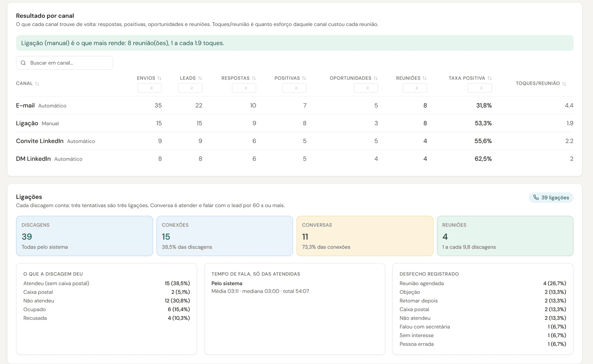Sort by Respostas column arrows
Screen dimensions: 593x364
pos(254,78)
